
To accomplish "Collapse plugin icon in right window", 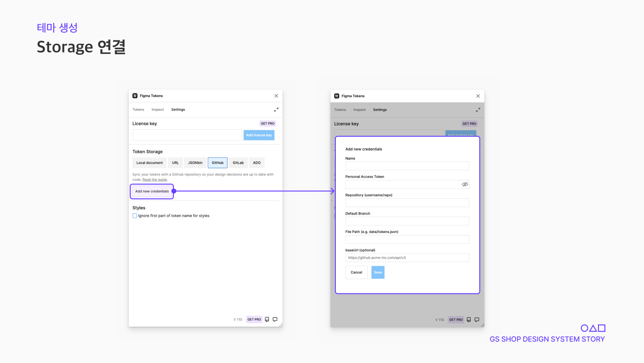I will click(x=478, y=109).
